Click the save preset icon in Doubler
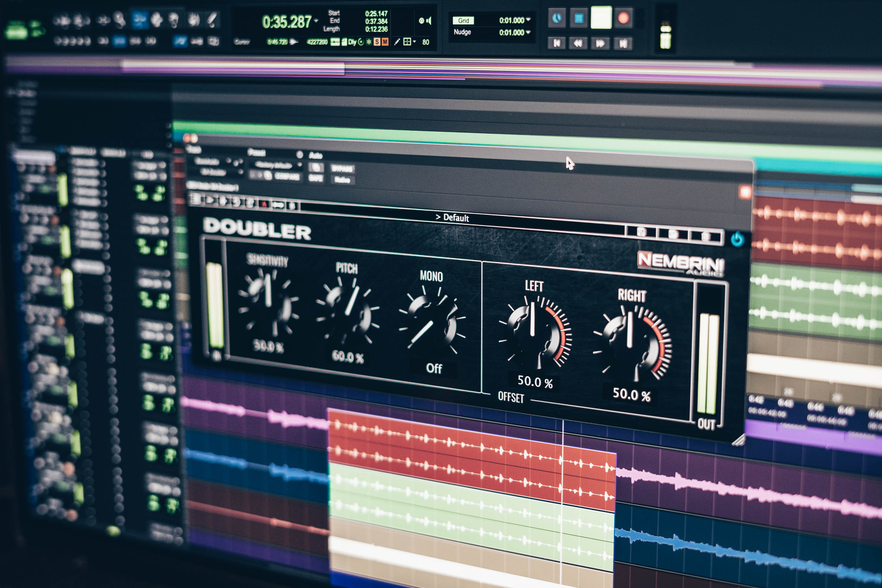The width and height of the screenshot is (882, 588). pos(641,232)
